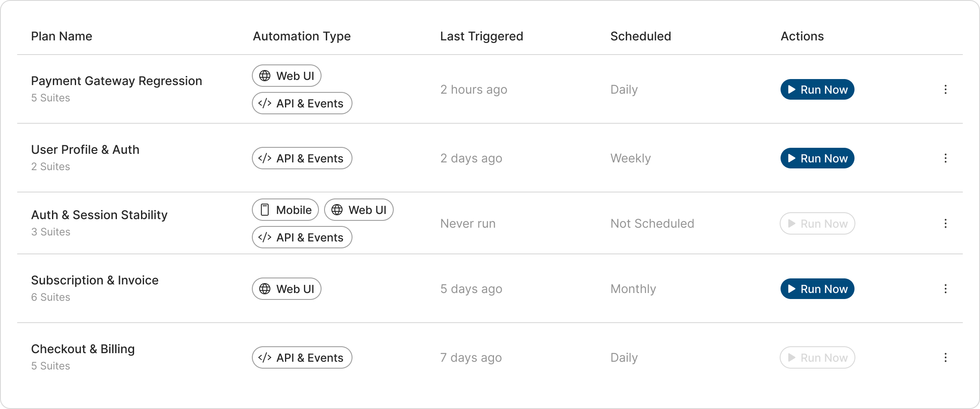Run Payment Gateway Regression plan now
Viewport: 980px width, 409px height.
tap(817, 89)
